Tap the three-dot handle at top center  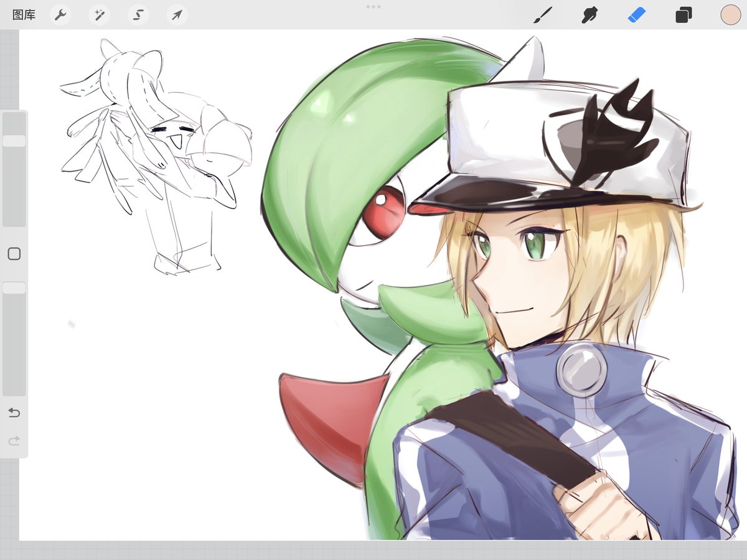click(374, 6)
